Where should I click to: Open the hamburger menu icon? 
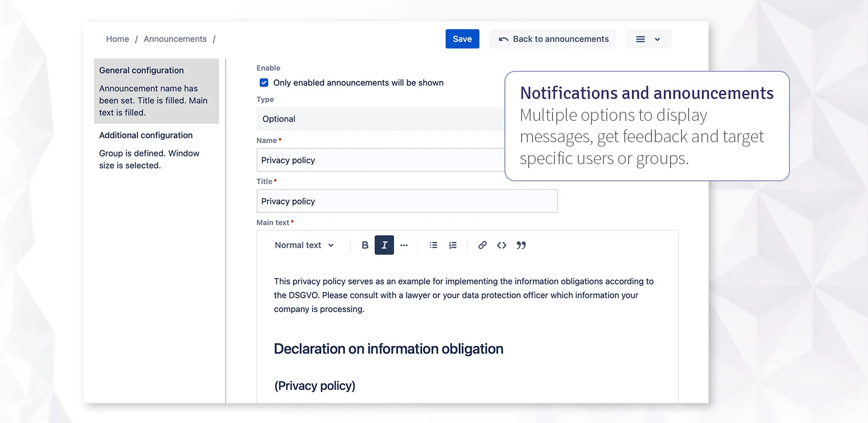(641, 39)
